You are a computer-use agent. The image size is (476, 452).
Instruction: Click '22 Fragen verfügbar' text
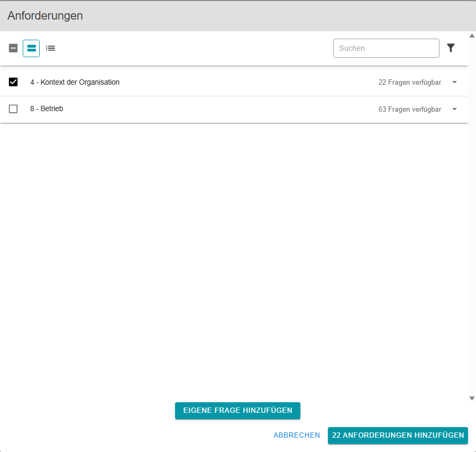pos(409,82)
